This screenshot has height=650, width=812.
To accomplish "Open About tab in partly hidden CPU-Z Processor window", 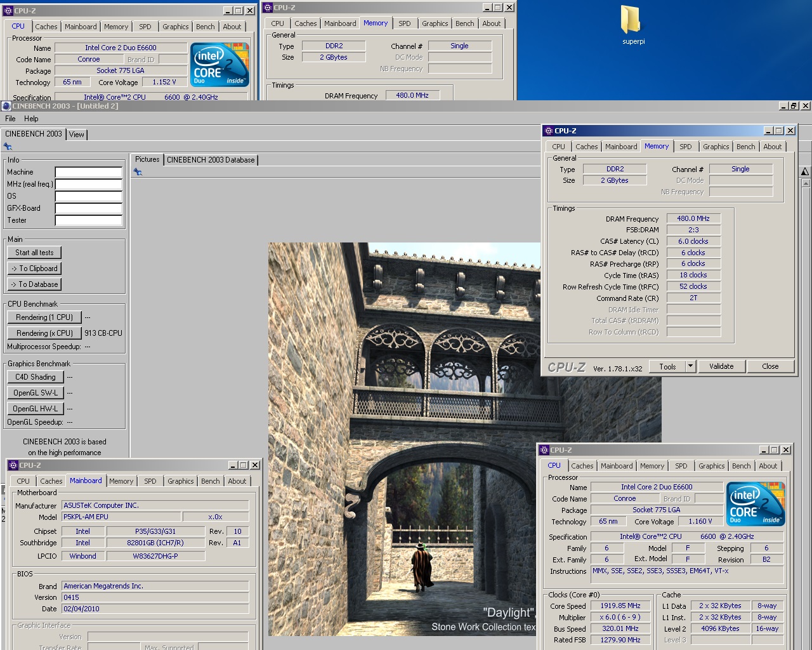I will pyautogui.click(x=232, y=27).
